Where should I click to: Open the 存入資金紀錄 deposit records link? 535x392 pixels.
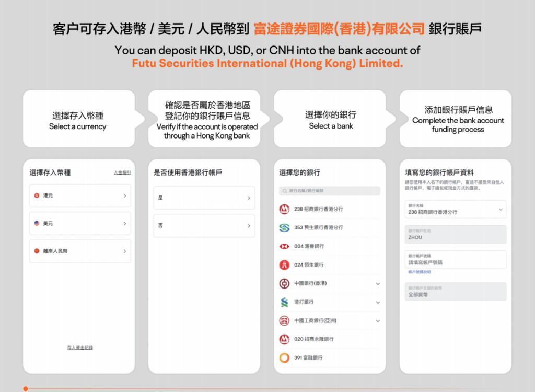(80, 348)
